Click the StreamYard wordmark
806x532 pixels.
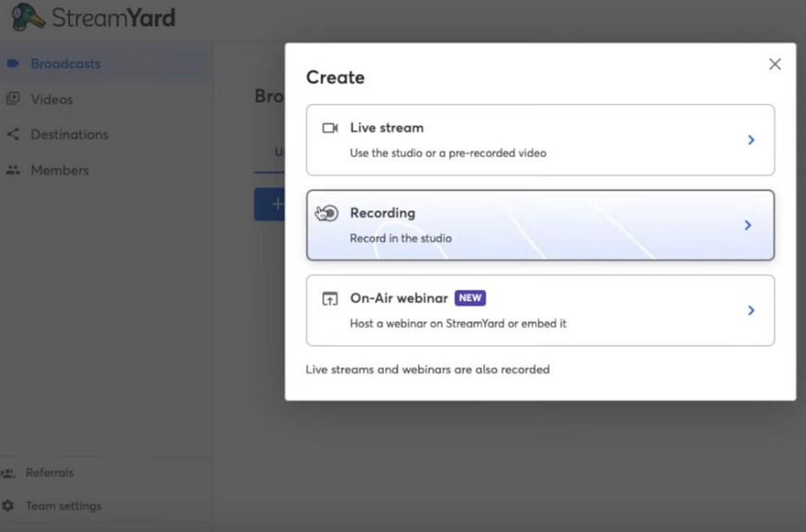click(113, 18)
